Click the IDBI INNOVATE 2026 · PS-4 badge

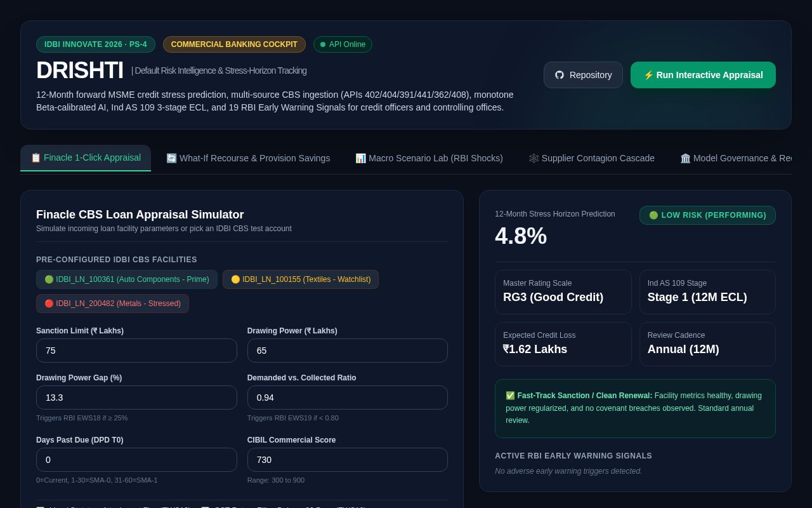(96, 44)
